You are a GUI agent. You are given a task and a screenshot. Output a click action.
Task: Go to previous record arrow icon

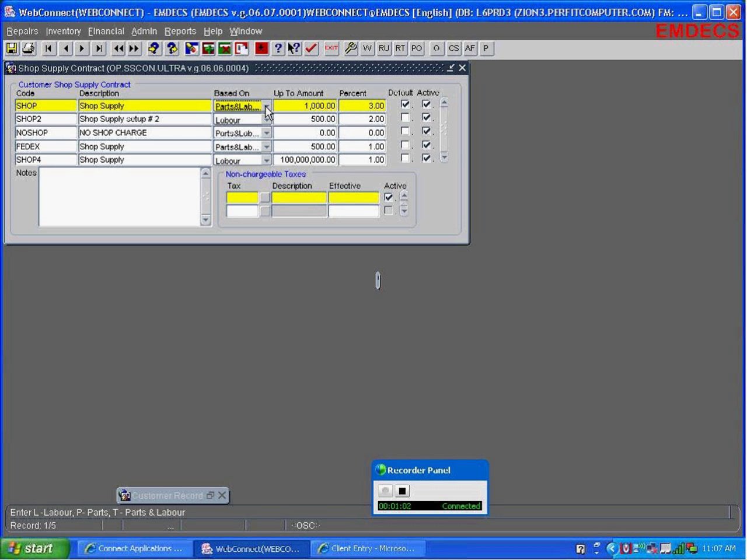tap(65, 48)
